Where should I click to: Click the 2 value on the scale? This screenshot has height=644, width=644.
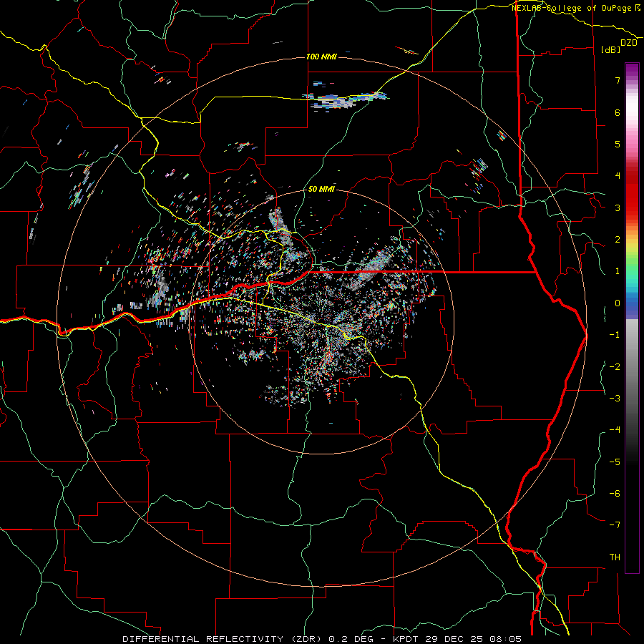618,240
